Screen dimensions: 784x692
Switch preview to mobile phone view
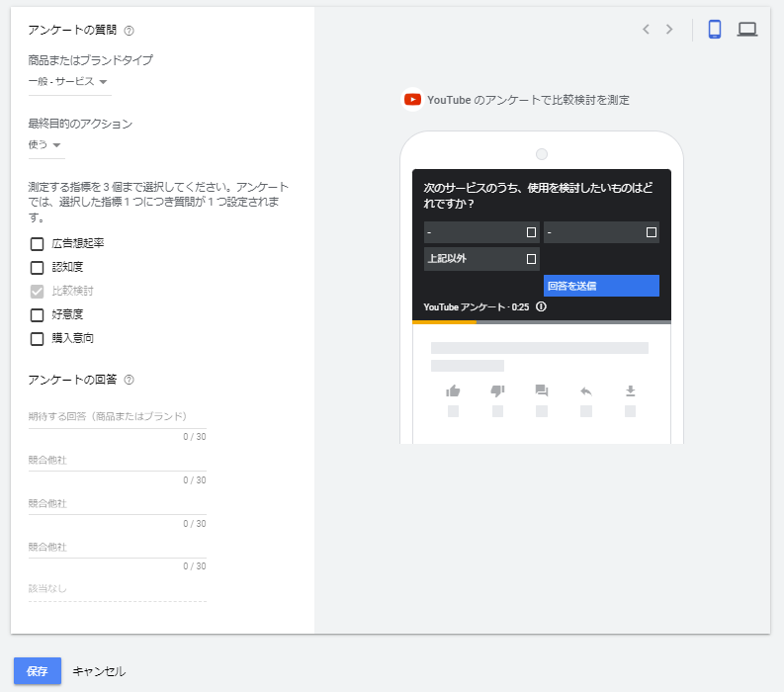click(x=715, y=29)
